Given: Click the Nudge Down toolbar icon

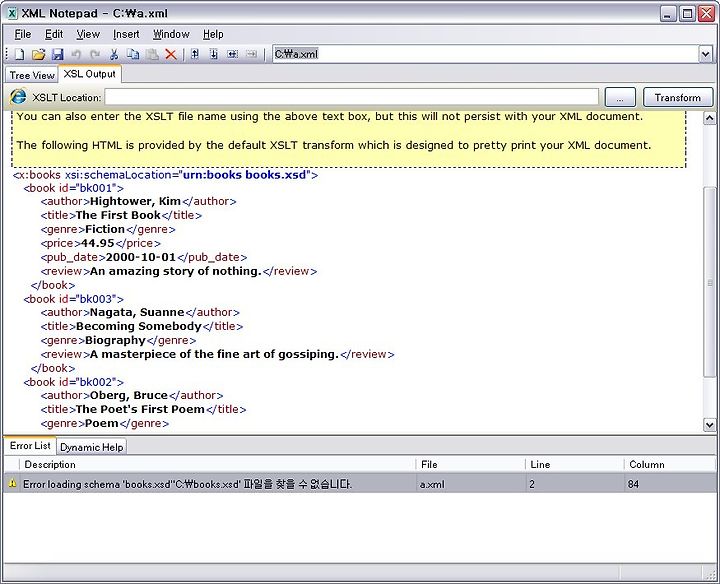Looking at the screenshot, I should point(214,54).
